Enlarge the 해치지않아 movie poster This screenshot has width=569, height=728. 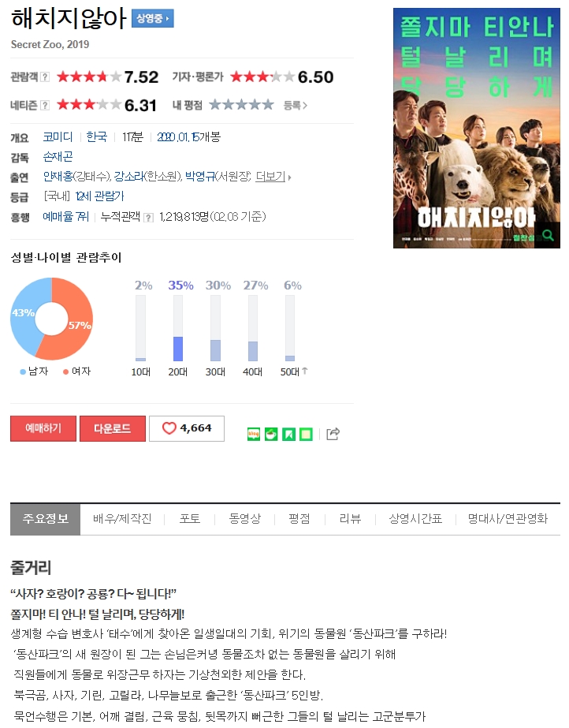coord(476,128)
